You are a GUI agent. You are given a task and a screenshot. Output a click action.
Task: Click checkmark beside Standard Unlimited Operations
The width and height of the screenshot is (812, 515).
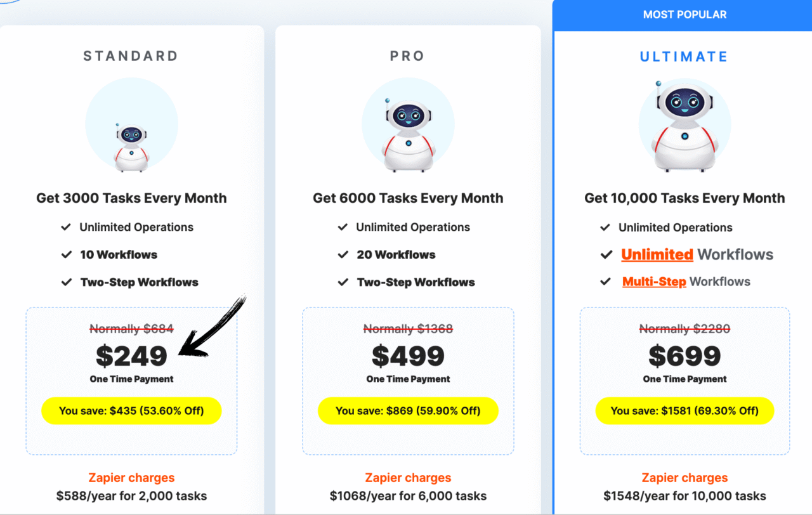(x=66, y=227)
